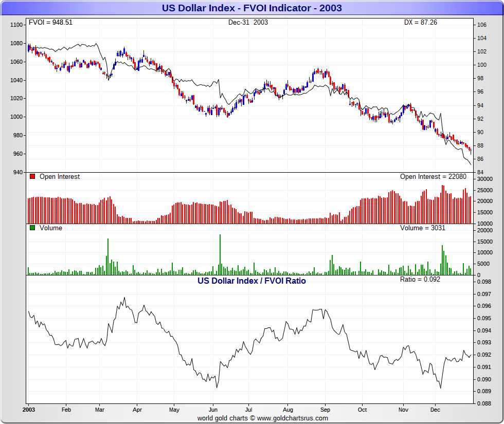Click the Feb month marker on x-axis
Screen dimensions: 504x424
point(66,410)
